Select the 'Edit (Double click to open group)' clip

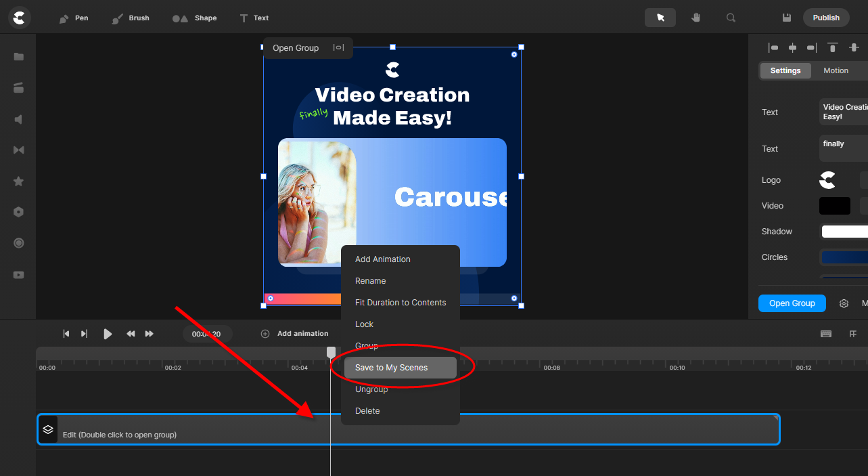409,429
